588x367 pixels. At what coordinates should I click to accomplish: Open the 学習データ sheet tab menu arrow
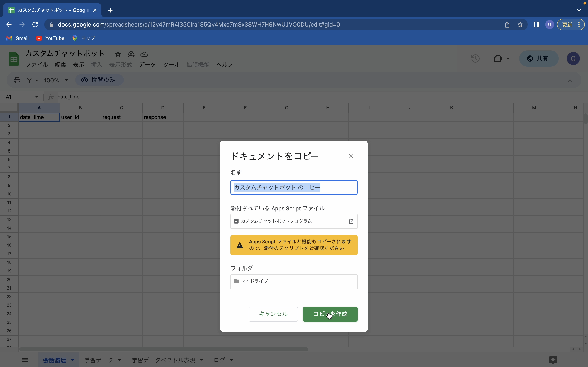(x=120, y=360)
